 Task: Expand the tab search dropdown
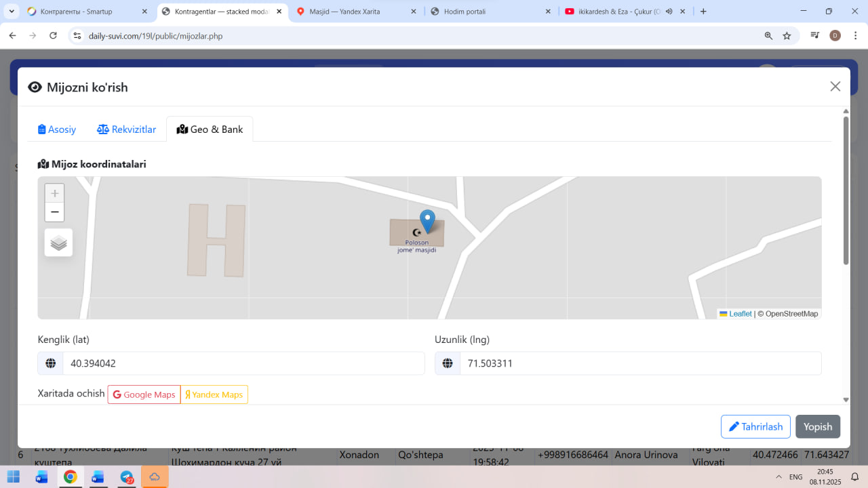click(12, 12)
